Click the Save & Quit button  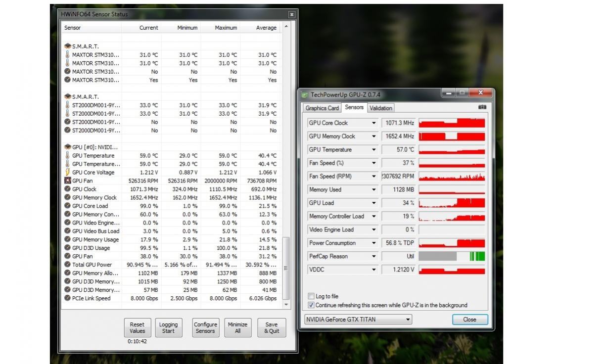point(272,328)
